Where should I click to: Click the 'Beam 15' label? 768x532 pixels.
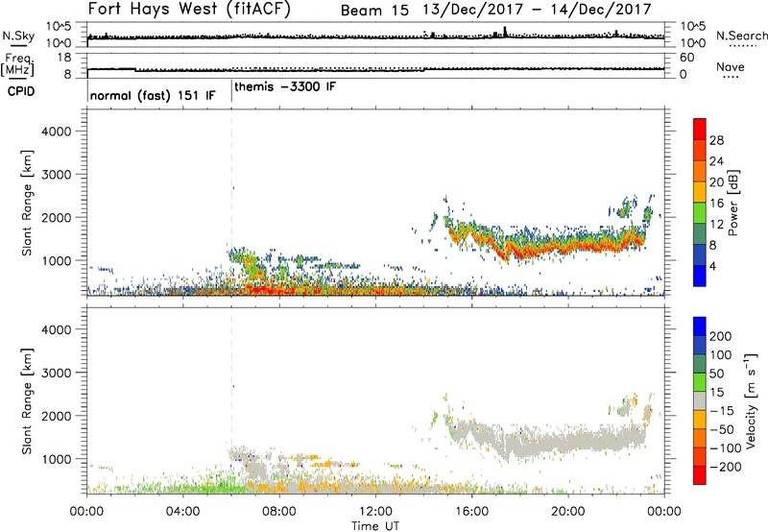pos(374,11)
